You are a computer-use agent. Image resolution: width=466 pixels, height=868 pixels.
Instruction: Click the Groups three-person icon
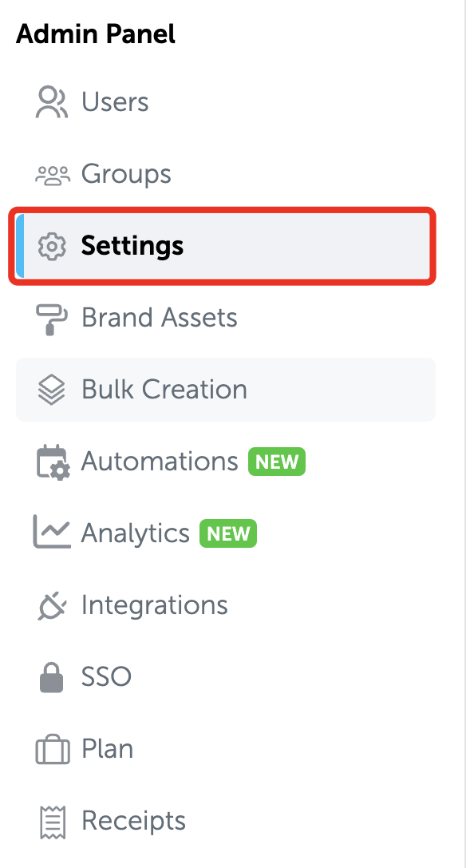[x=53, y=175]
